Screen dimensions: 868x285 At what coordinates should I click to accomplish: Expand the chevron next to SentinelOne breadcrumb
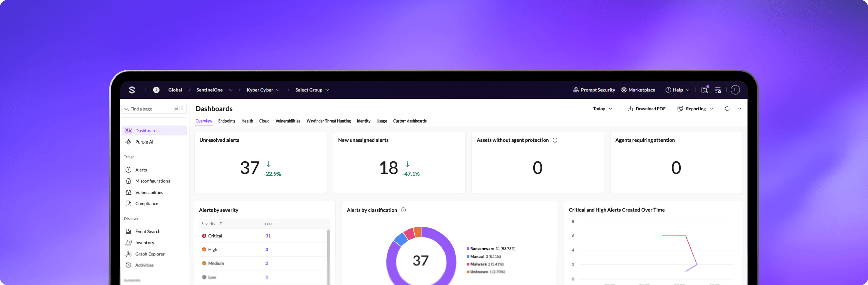[x=231, y=90]
